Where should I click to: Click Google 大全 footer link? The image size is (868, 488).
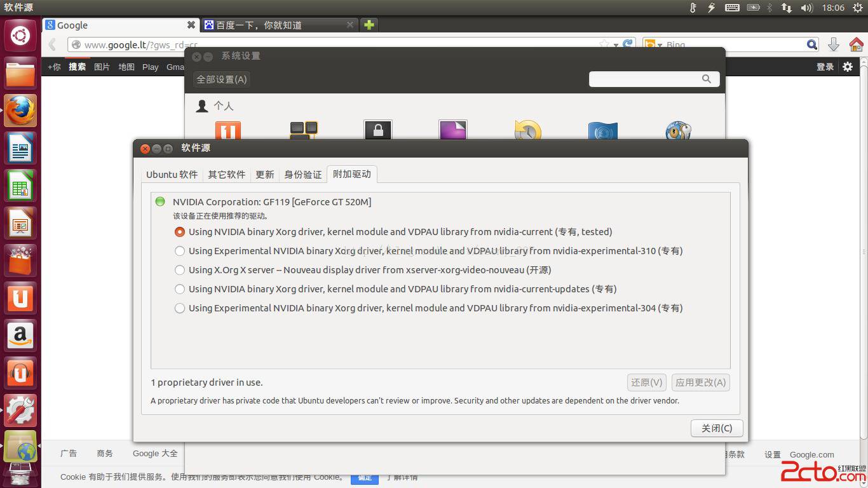(155, 454)
